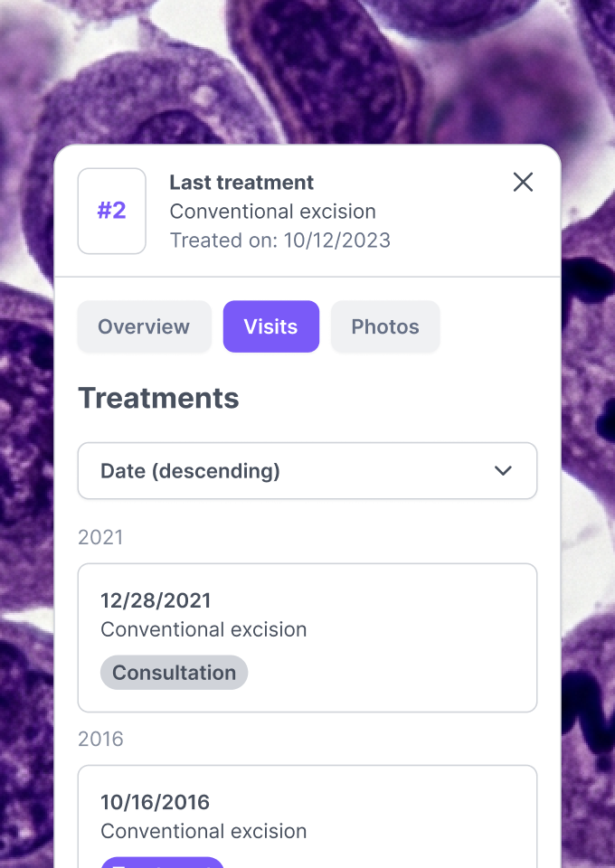Click Conventional excision in the 2021 card
This screenshot has height=868, width=615.
203,629
